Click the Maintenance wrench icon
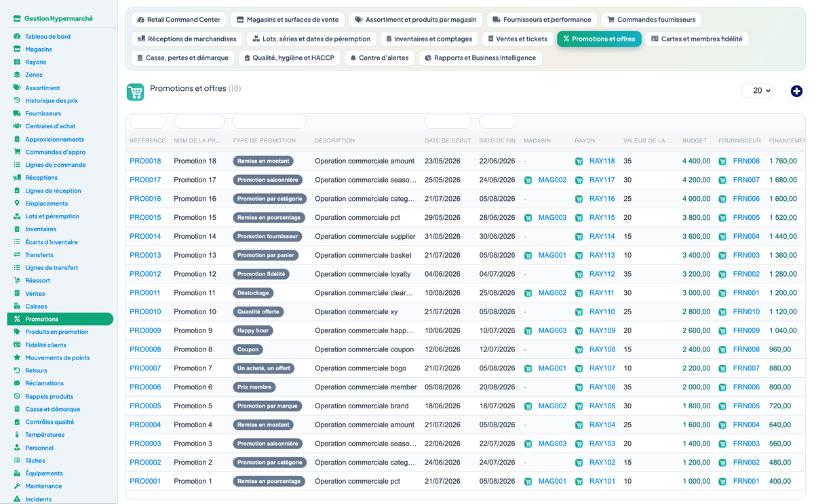The image size is (814, 504). (17, 486)
